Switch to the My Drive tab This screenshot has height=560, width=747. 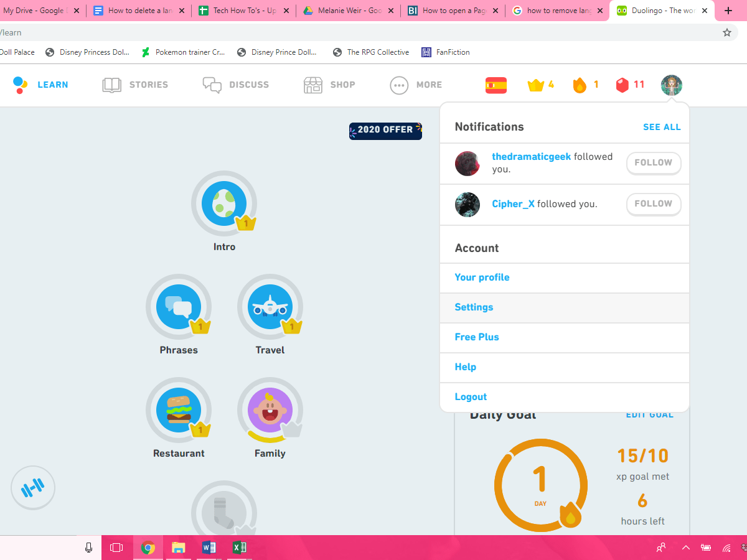[x=40, y=11]
